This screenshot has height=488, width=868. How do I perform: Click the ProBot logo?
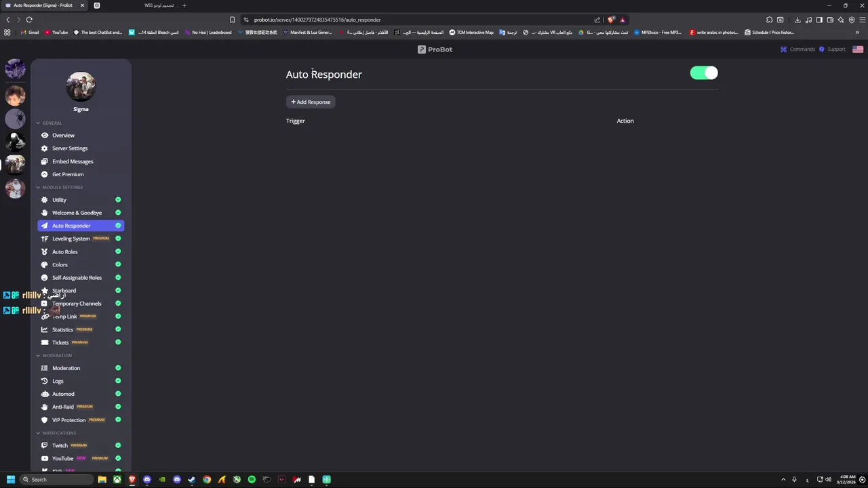(435, 49)
